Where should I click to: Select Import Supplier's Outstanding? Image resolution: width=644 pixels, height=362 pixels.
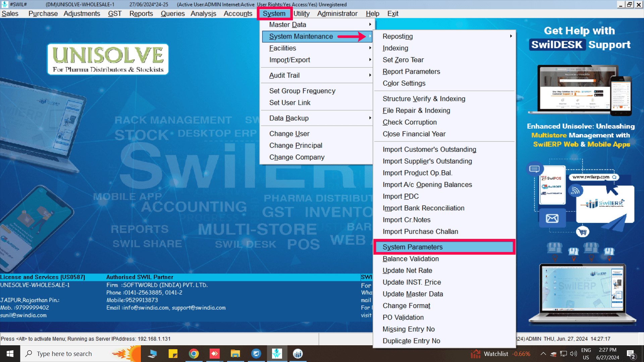444,161
